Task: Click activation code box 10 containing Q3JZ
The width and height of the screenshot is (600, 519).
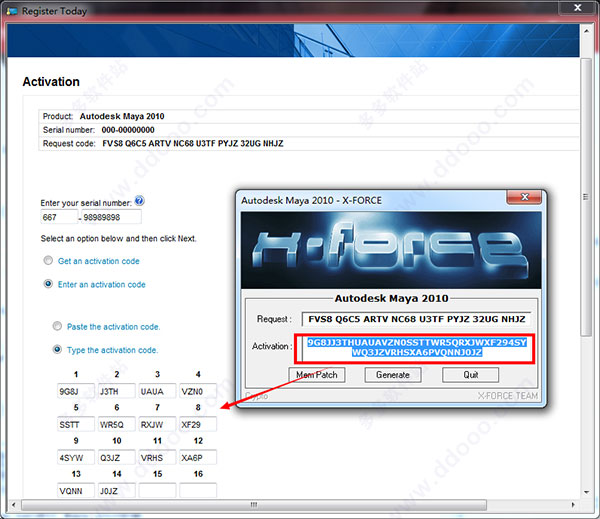Action: pyautogui.click(x=117, y=457)
